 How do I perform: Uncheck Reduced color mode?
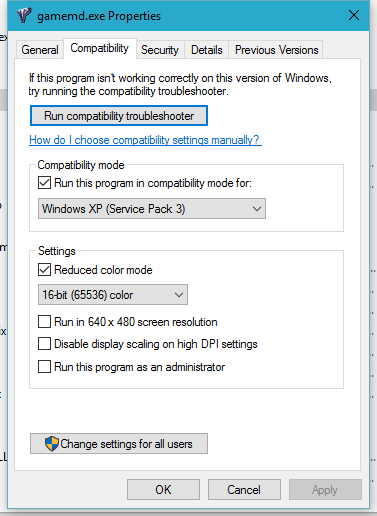point(44,270)
